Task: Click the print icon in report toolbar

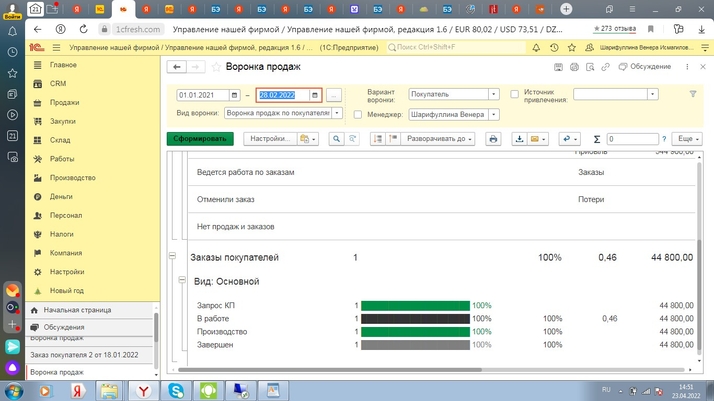Action: [493, 139]
